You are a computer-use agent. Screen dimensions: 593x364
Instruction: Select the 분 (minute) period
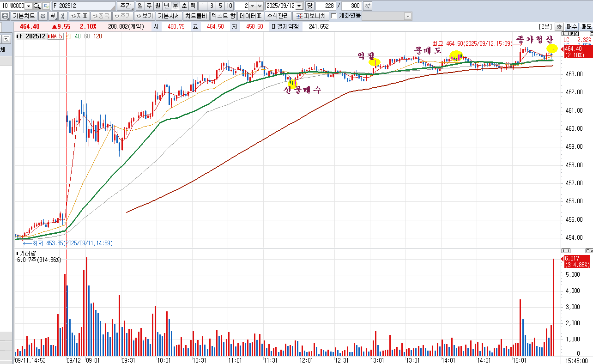[175, 6]
